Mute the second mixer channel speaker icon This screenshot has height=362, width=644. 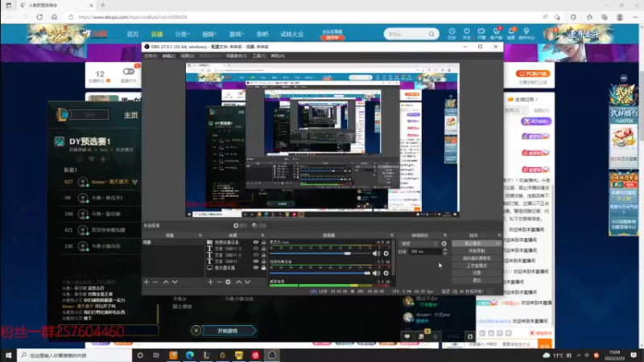click(376, 273)
